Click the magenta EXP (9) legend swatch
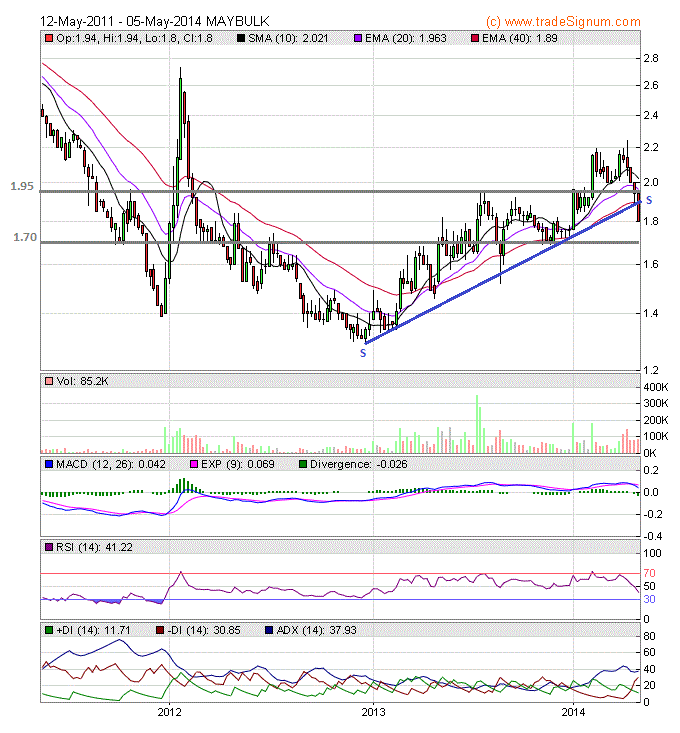Screen dimensions: 680x733 pos(193,465)
